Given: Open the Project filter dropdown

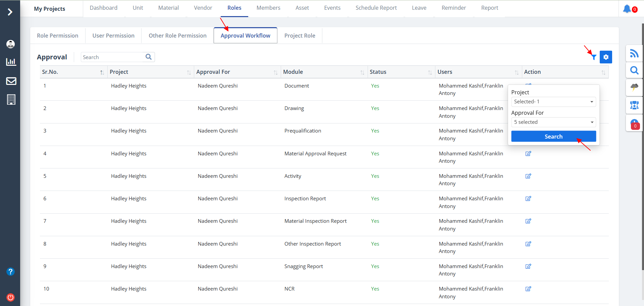Looking at the screenshot, I should 553,102.
